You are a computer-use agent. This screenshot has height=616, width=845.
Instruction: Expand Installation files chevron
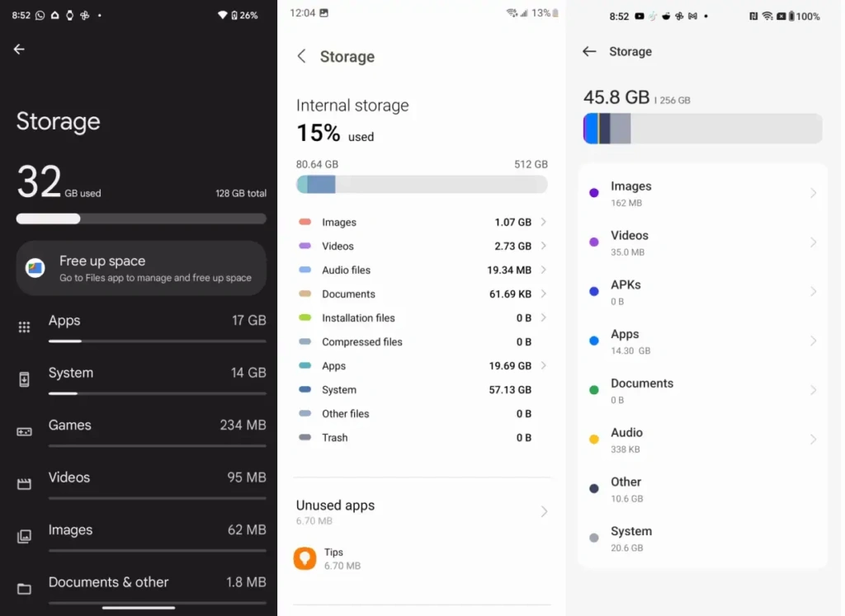[543, 317]
